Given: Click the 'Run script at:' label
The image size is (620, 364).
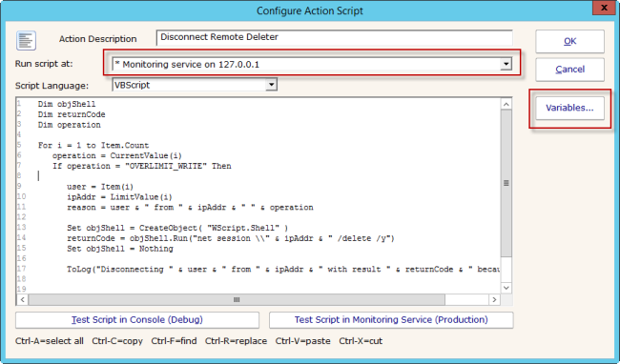Looking at the screenshot, I should [x=44, y=64].
